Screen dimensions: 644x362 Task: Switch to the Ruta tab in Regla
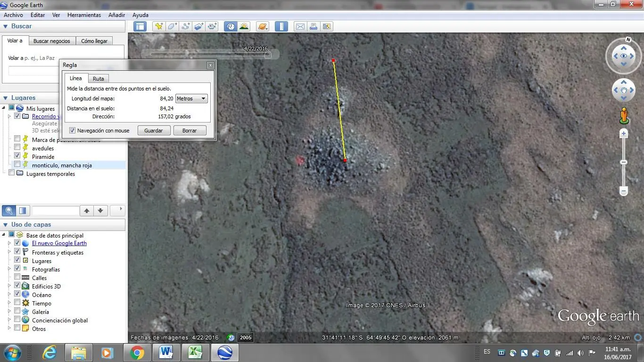99,79
